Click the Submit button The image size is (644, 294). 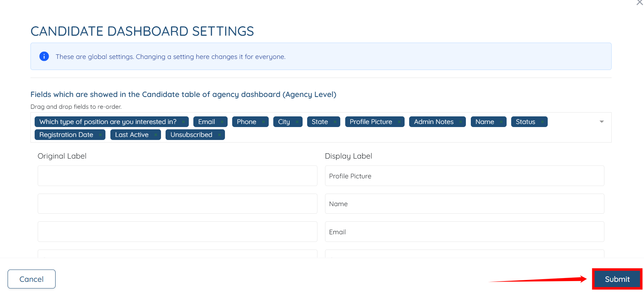[x=617, y=279]
